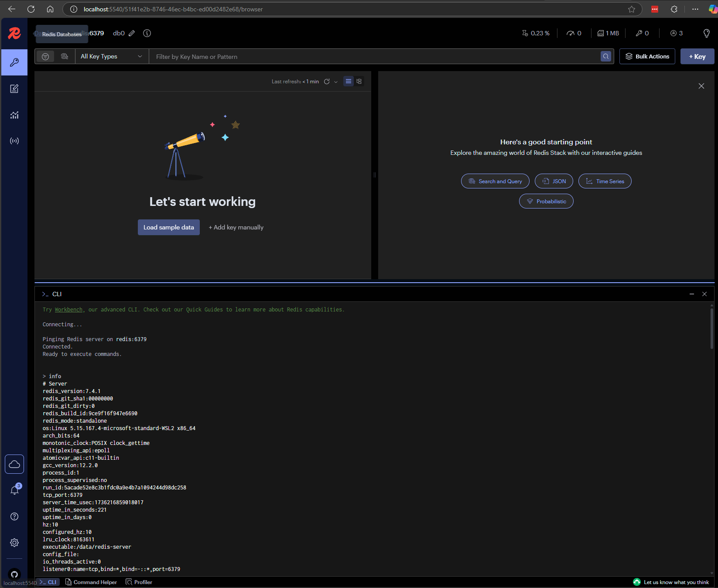Open Bulk Actions panel

[x=647, y=56]
